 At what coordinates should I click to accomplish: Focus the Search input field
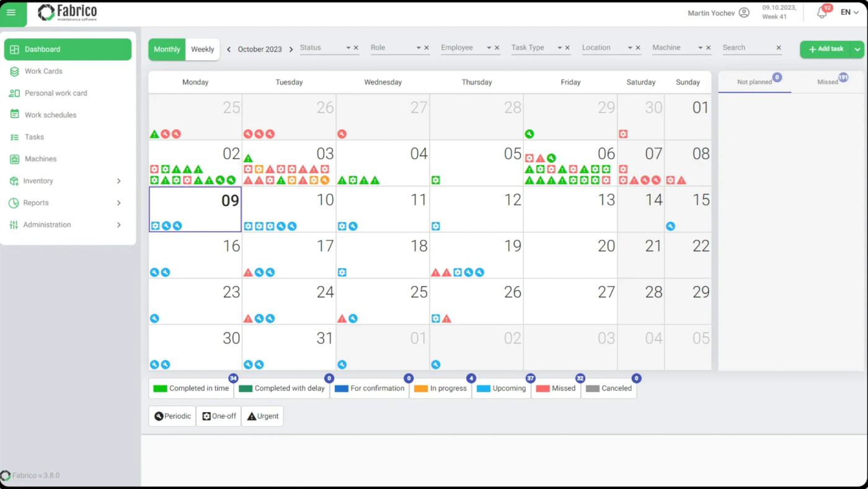748,48
